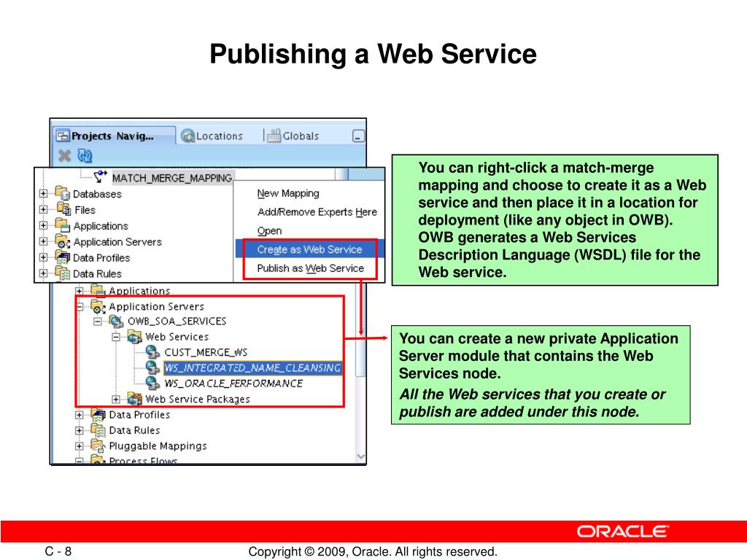Select the Web Service Packages label

[x=198, y=399]
